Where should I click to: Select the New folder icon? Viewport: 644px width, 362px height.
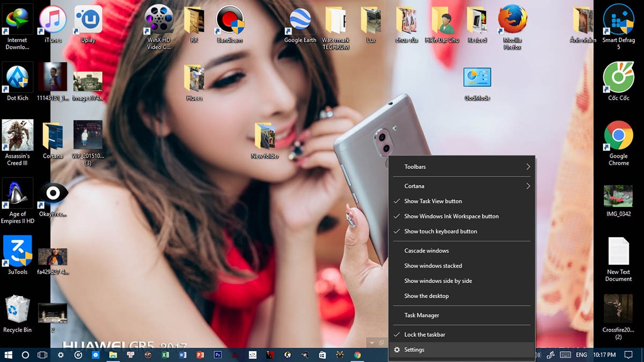pyautogui.click(x=265, y=141)
